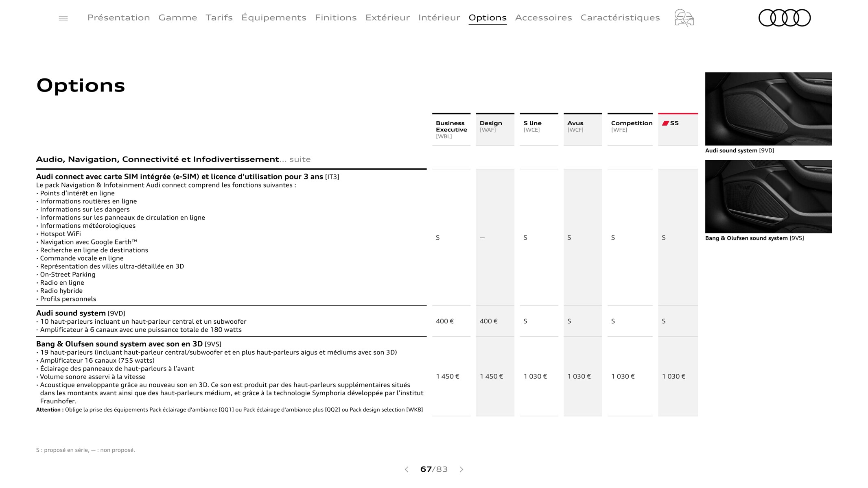Click 1 030 € in Competition column
Screen dimensions: 868x488
click(x=623, y=377)
